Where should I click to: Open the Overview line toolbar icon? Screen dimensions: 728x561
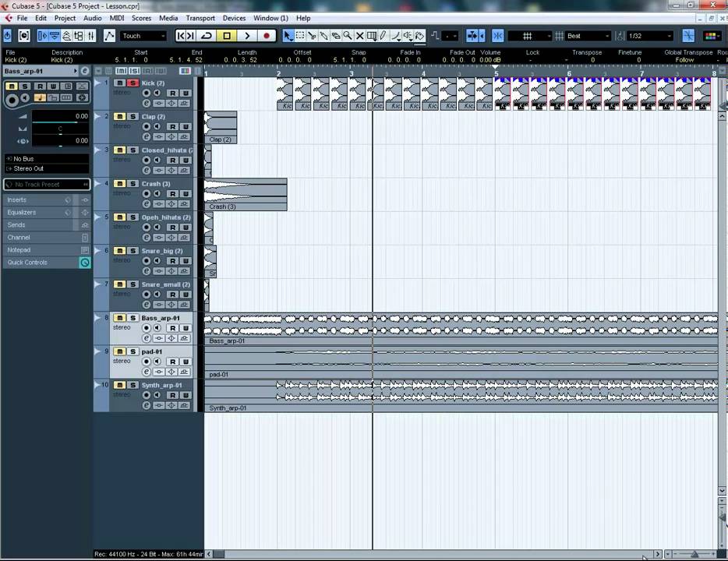(x=67, y=36)
